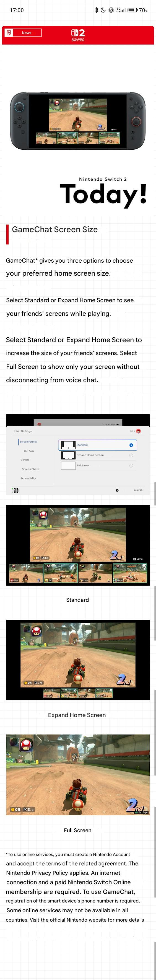This screenshot has height=980, width=156.
Task: Open the Switch 2 console hero image
Action: coord(78,121)
